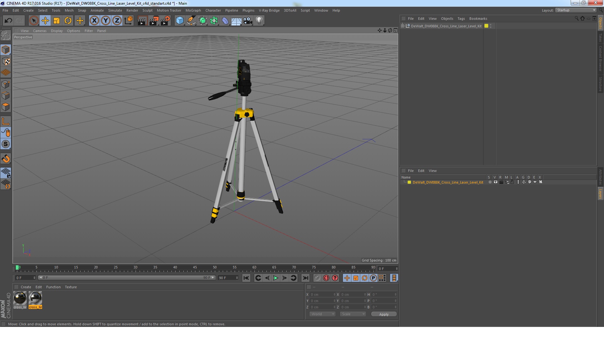The image size is (604, 364).
Task: Go to start of animation
Action: 246,278
